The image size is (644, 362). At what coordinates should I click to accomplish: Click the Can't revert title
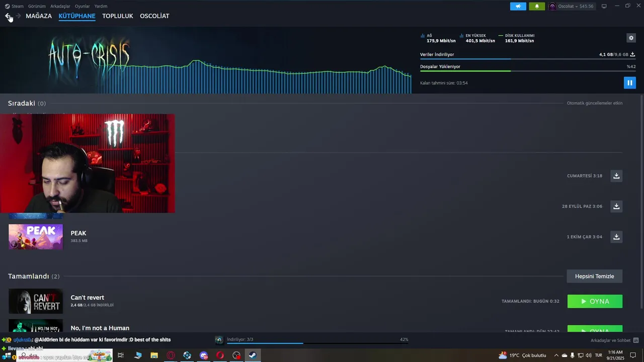point(88,298)
